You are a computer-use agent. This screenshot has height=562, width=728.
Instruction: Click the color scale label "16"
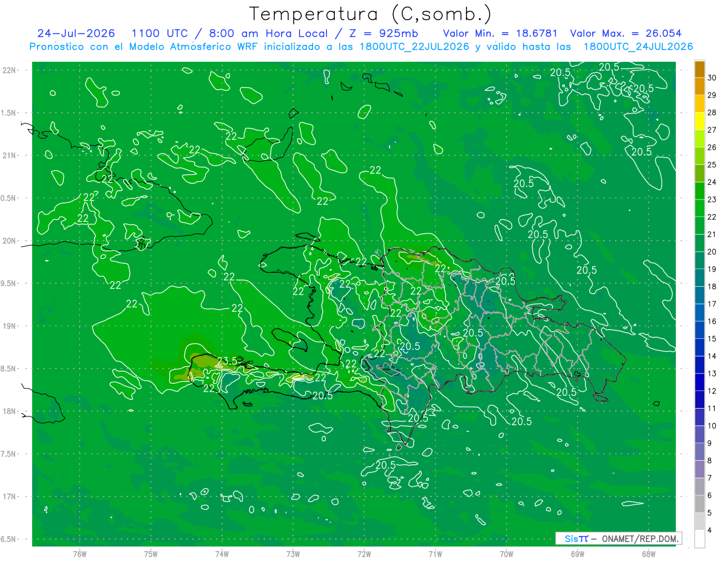(x=712, y=321)
